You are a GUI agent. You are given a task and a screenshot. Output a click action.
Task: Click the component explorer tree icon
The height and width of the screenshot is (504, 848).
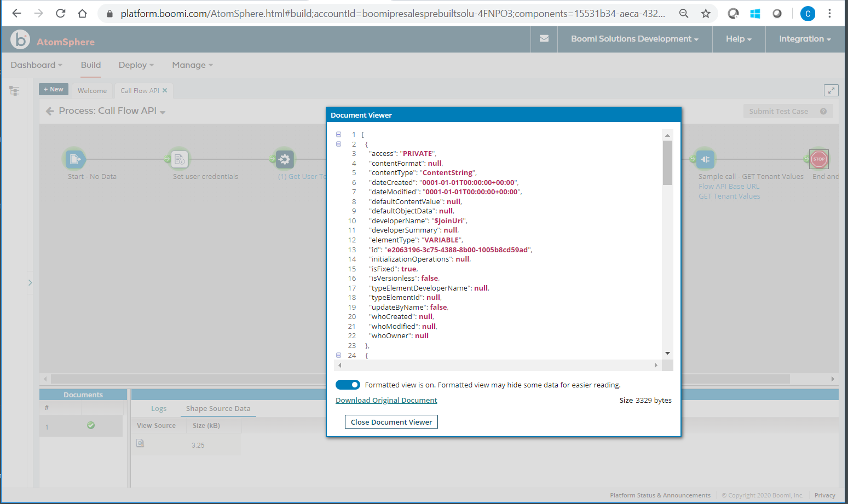[x=14, y=91]
